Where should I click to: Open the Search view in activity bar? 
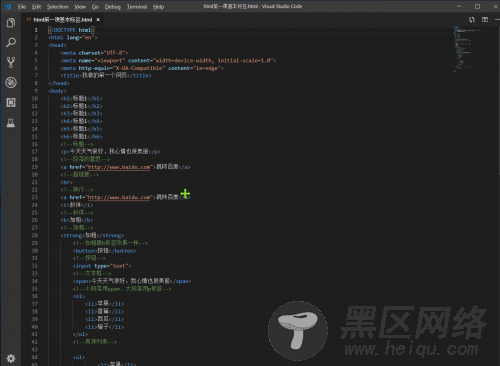point(11,42)
